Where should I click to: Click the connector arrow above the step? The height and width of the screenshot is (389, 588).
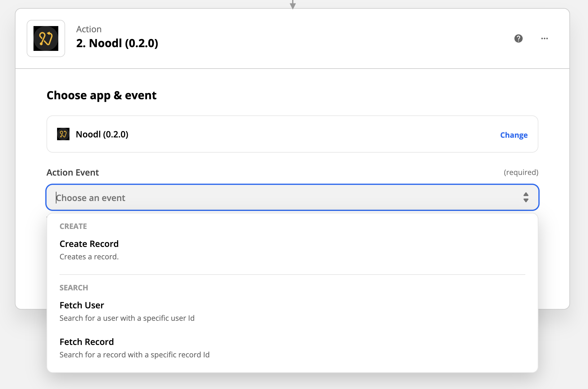coord(292,4)
